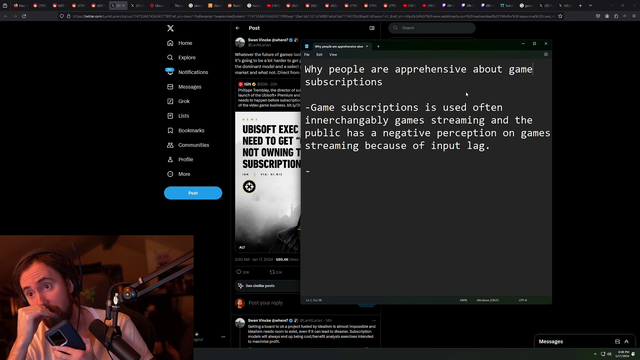Click the taskbar clock

(x=623, y=354)
